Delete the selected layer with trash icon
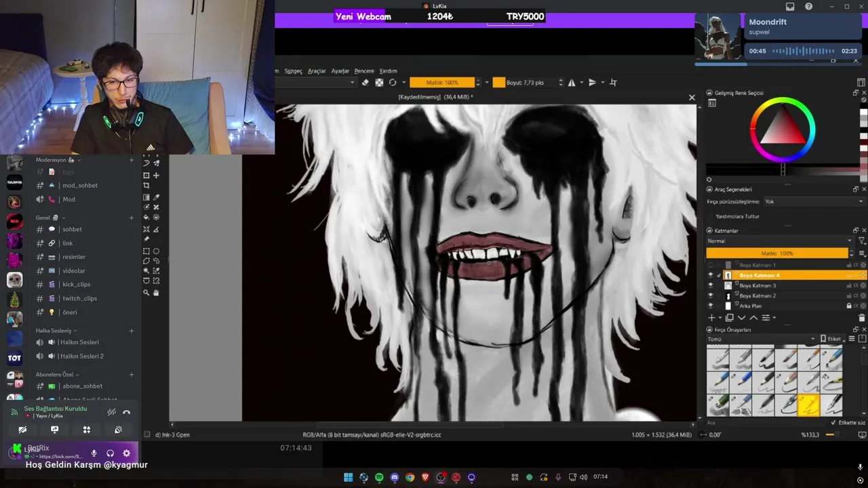868x488 pixels. (x=862, y=317)
